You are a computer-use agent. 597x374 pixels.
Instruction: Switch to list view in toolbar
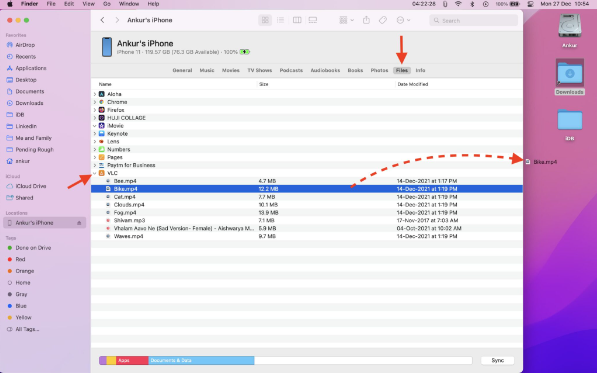[x=281, y=20]
